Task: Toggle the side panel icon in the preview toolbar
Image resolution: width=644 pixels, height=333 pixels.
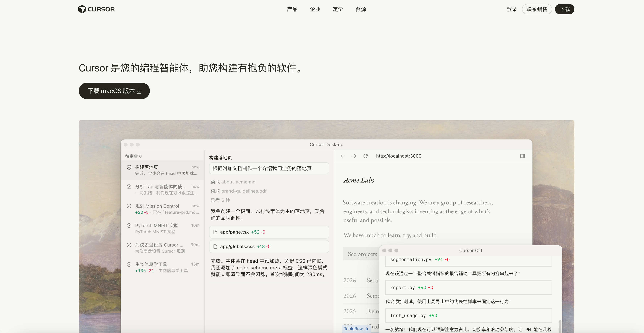Action: click(x=523, y=156)
